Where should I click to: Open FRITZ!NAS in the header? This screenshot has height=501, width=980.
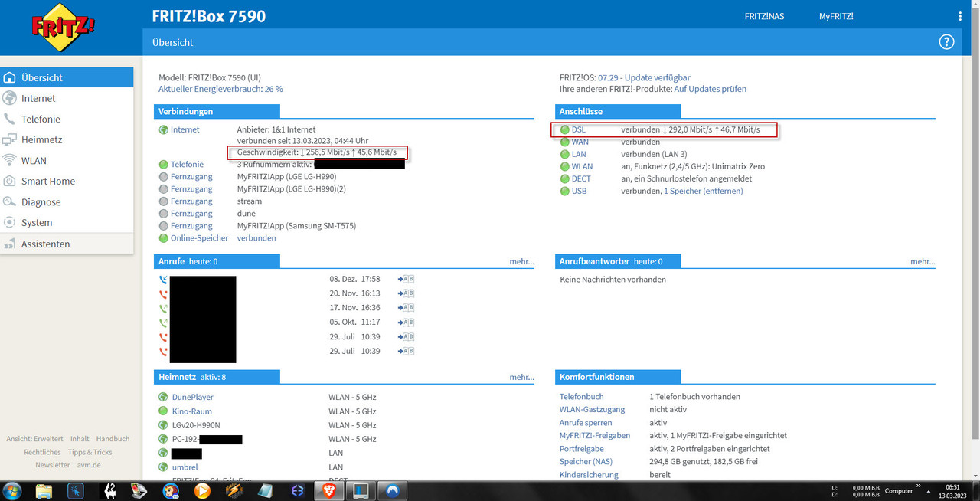(x=764, y=16)
